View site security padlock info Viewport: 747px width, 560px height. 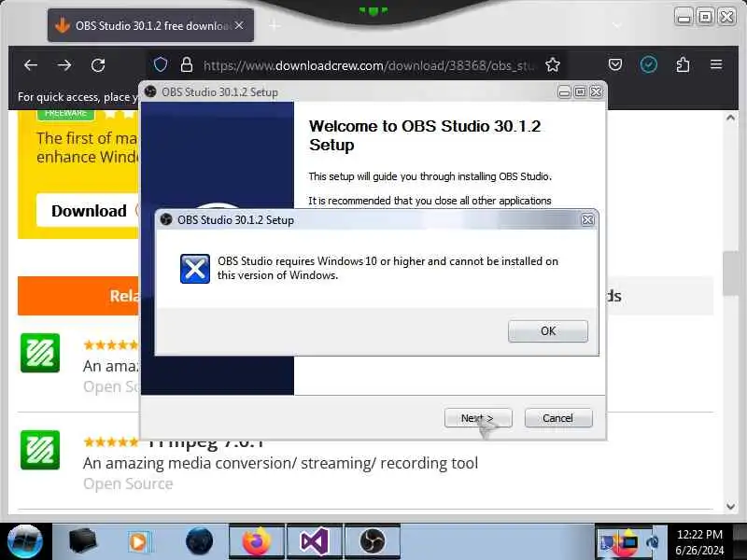187,64
